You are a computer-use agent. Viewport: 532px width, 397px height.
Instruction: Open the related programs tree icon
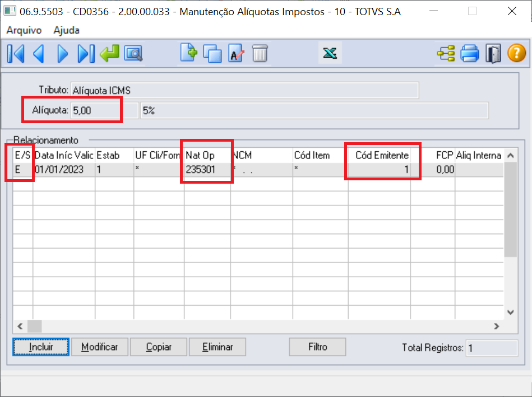446,54
